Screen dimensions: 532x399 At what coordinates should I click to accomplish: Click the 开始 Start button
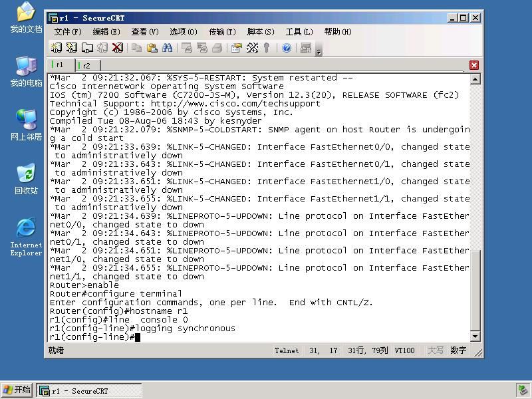click(17, 390)
